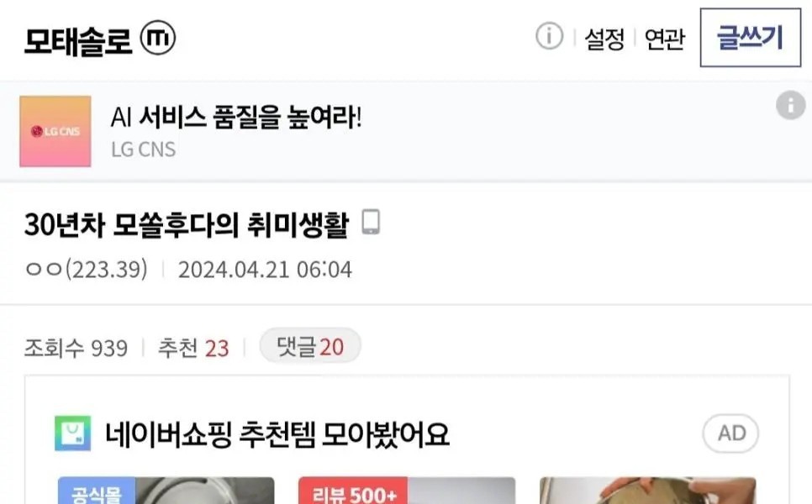Open the gallery info circle icon
Image resolution: width=812 pixels, height=504 pixels.
pyautogui.click(x=549, y=36)
